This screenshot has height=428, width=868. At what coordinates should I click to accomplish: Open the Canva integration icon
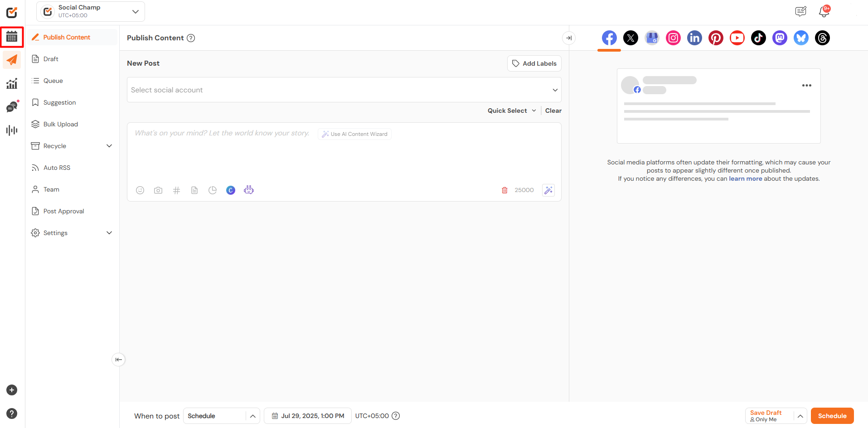[231, 190]
